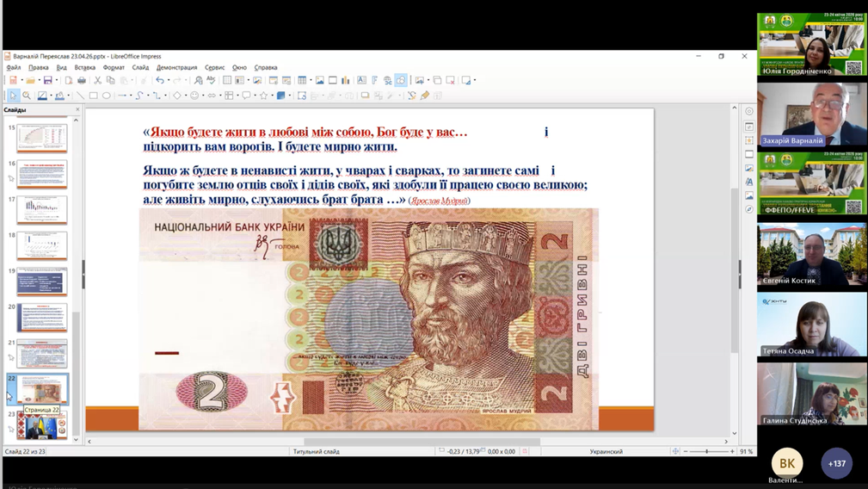Pick the Rectangle shape tool
This screenshot has height=489, width=868.
tap(93, 96)
